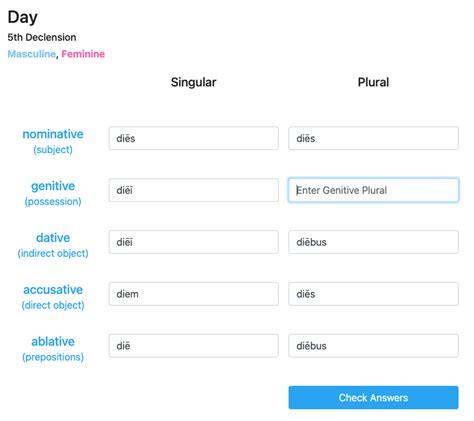The width and height of the screenshot is (474, 421).
Task: Click the accusative singular diem field
Action: pyautogui.click(x=193, y=294)
